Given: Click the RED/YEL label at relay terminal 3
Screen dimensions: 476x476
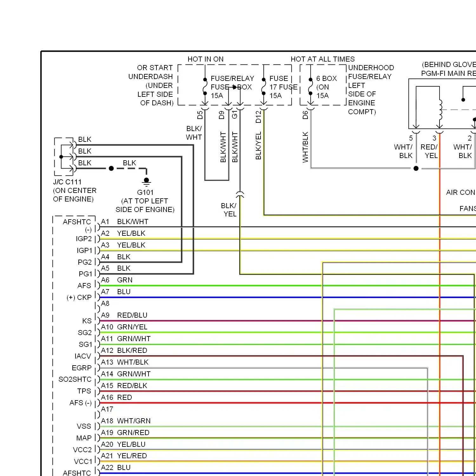Looking at the screenshot, I should click(x=430, y=151).
